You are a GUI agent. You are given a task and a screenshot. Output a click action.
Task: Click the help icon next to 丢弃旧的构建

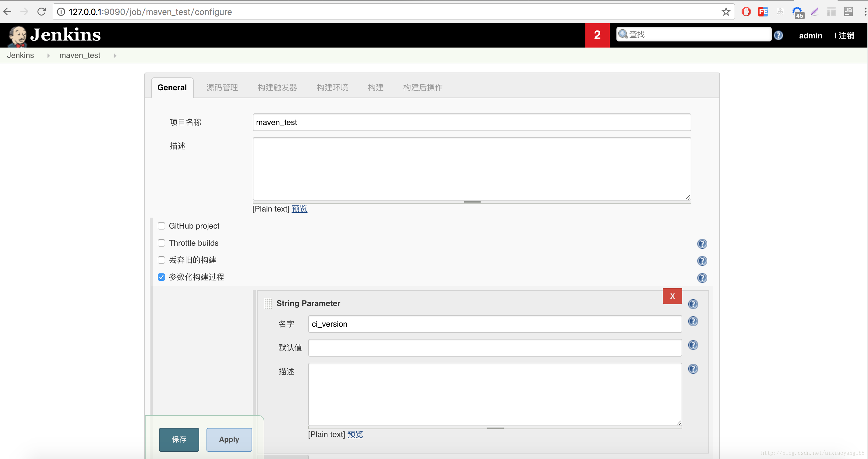702,261
